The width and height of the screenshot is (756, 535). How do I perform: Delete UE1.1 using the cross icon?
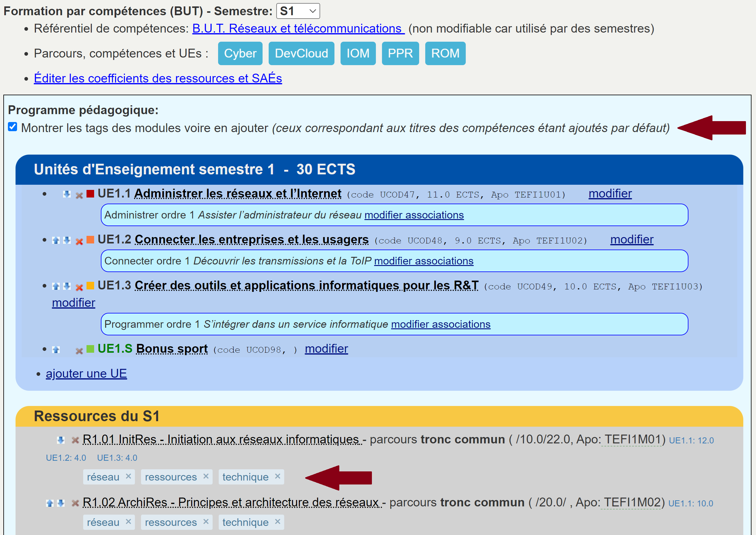coord(79,195)
